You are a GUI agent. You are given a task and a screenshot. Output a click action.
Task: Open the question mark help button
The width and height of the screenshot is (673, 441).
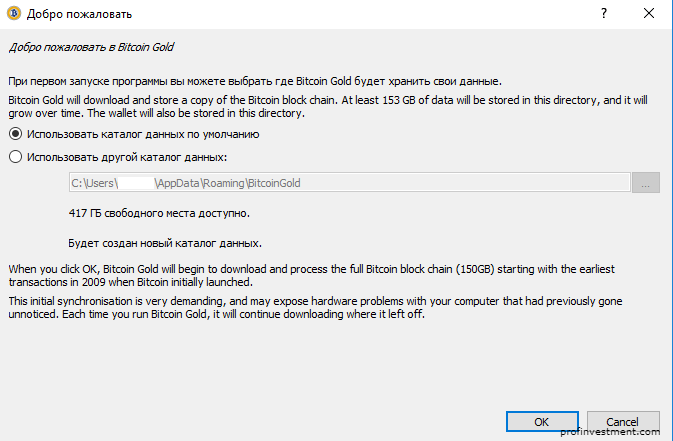coord(604,13)
